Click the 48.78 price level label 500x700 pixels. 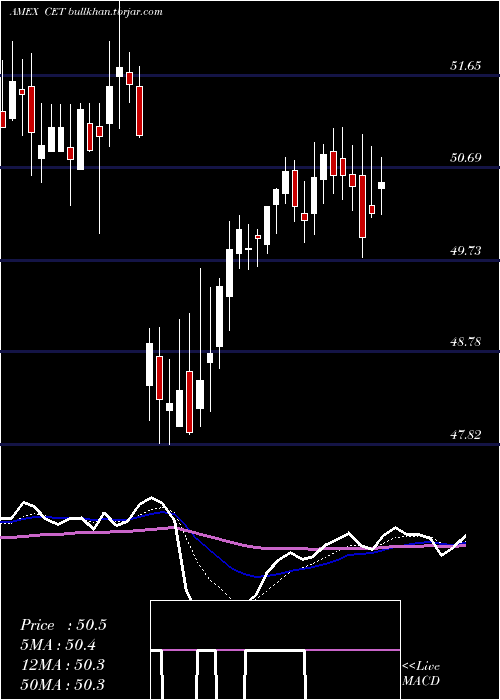[465, 342]
